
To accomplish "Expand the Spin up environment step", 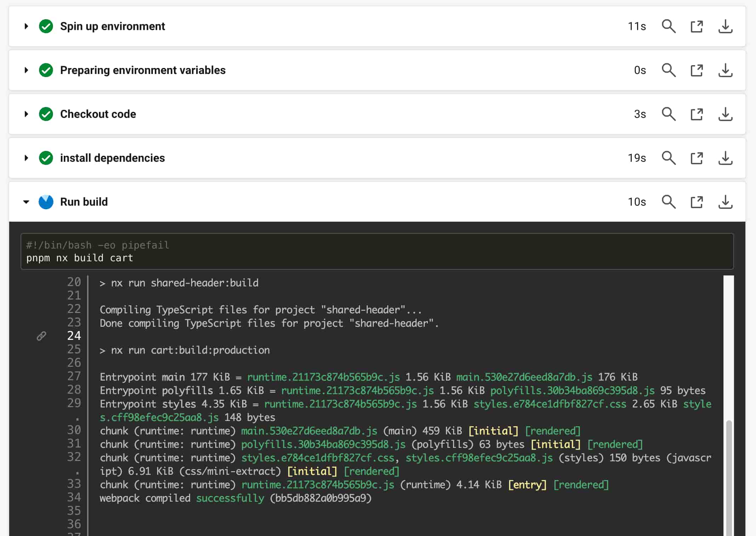I will [x=26, y=26].
